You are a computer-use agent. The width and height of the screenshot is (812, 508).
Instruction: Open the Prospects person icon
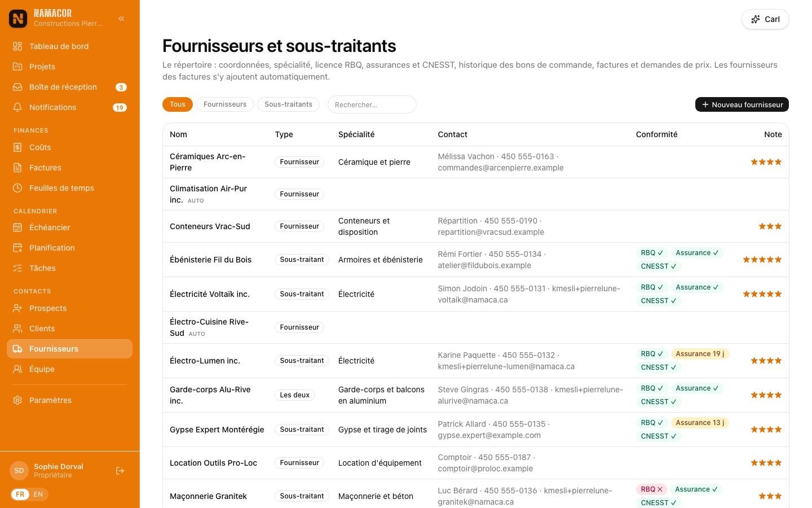17,308
